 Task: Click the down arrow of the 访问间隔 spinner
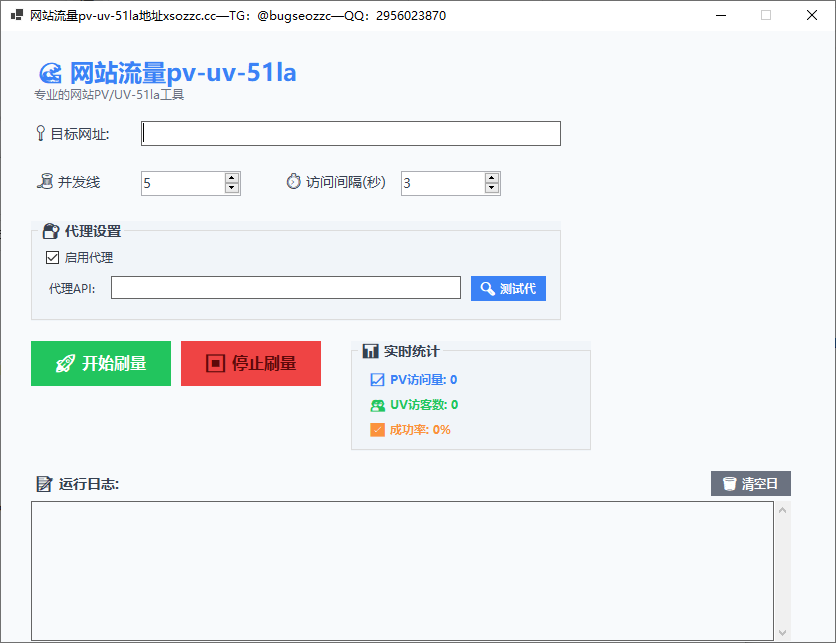point(491,188)
